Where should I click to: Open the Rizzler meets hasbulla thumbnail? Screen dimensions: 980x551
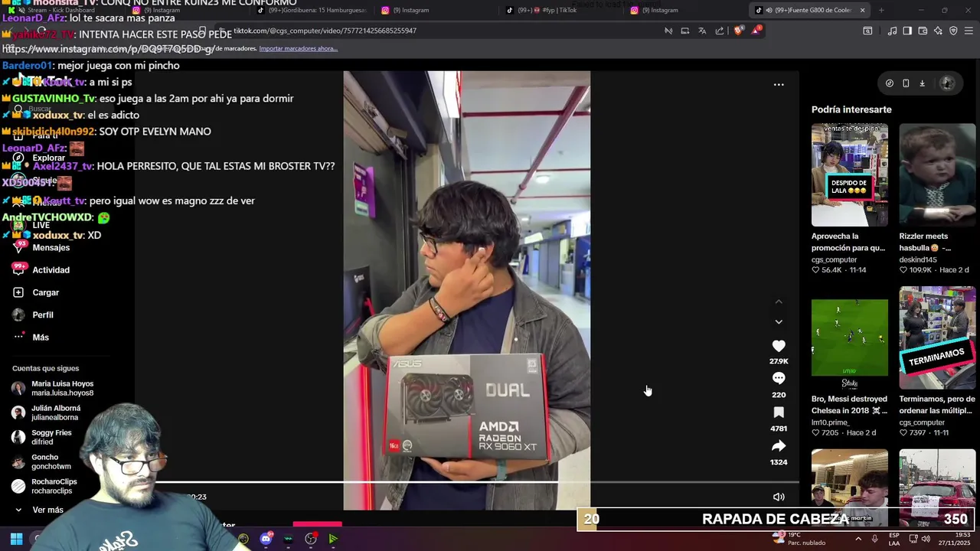(x=937, y=174)
